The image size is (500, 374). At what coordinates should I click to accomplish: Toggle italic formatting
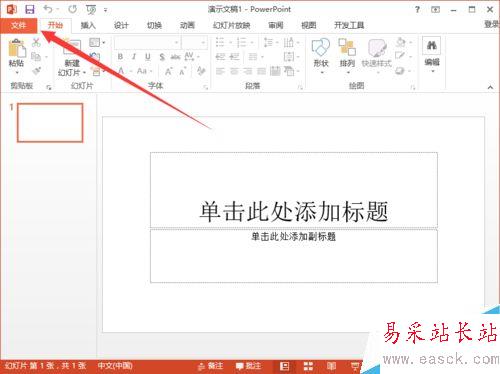tap(134, 57)
